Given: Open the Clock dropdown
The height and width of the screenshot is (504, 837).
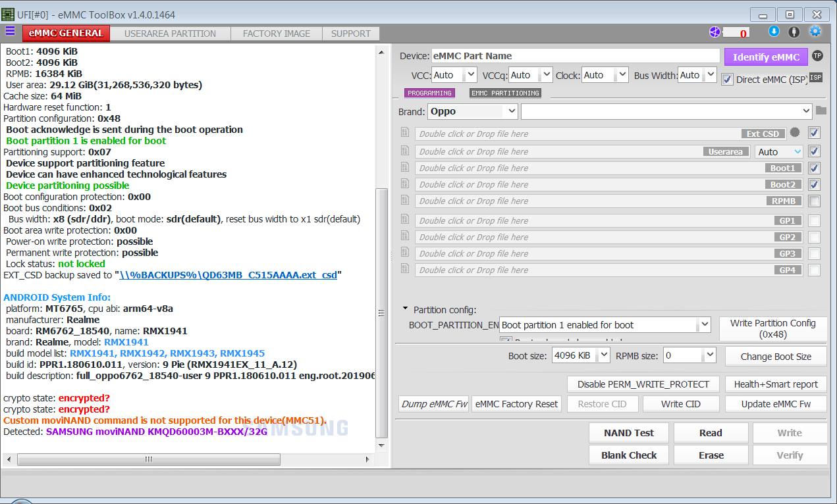Looking at the screenshot, I should tap(605, 75).
